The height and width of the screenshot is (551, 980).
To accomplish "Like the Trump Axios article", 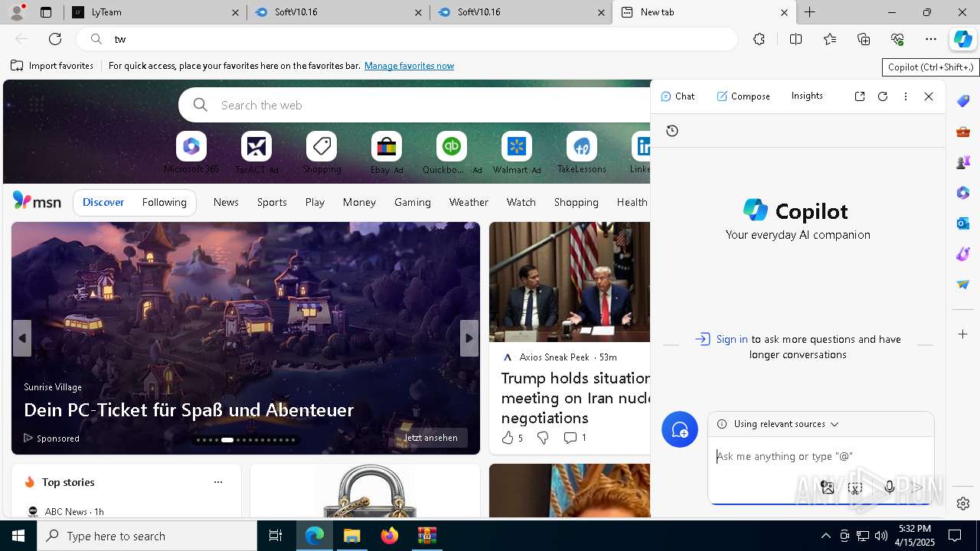I will pos(512,438).
